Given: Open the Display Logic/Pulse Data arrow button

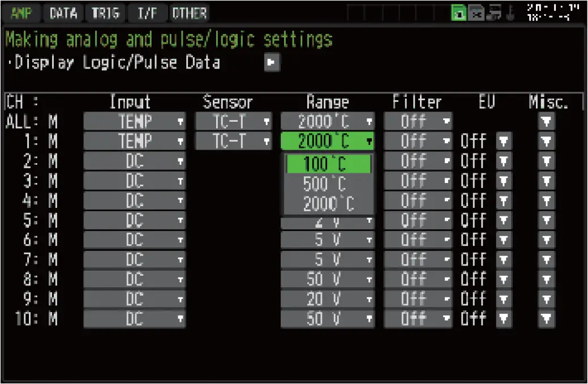Looking at the screenshot, I should pos(271,63).
